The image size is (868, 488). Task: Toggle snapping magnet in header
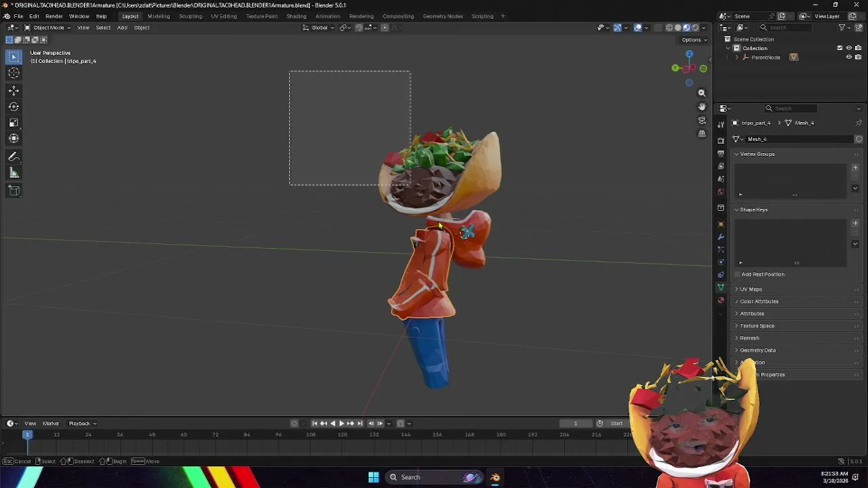pyautogui.click(x=359, y=28)
